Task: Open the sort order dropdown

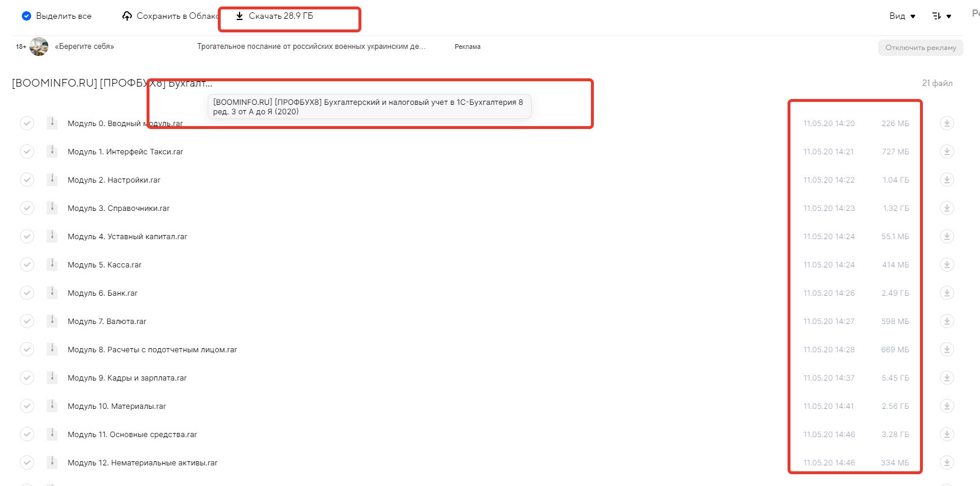Action: pos(942,16)
